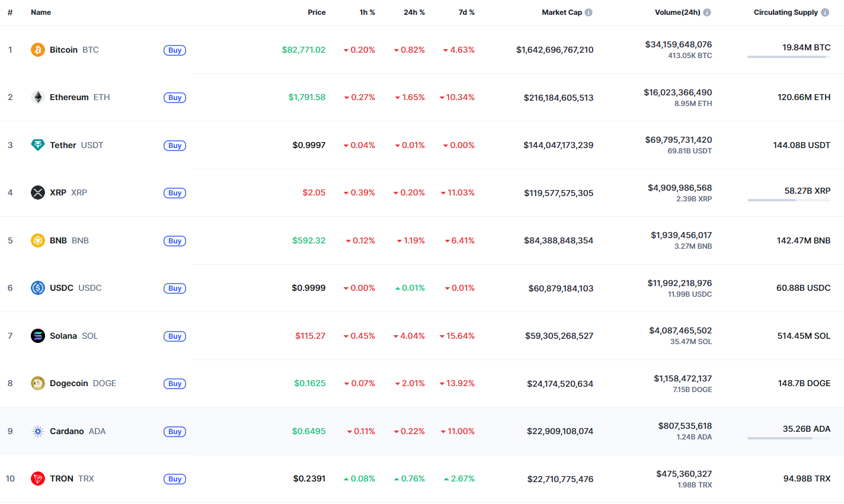This screenshot has width=844, height=504.
Task: Click Buy button for XRP
Action: (175, 193)
